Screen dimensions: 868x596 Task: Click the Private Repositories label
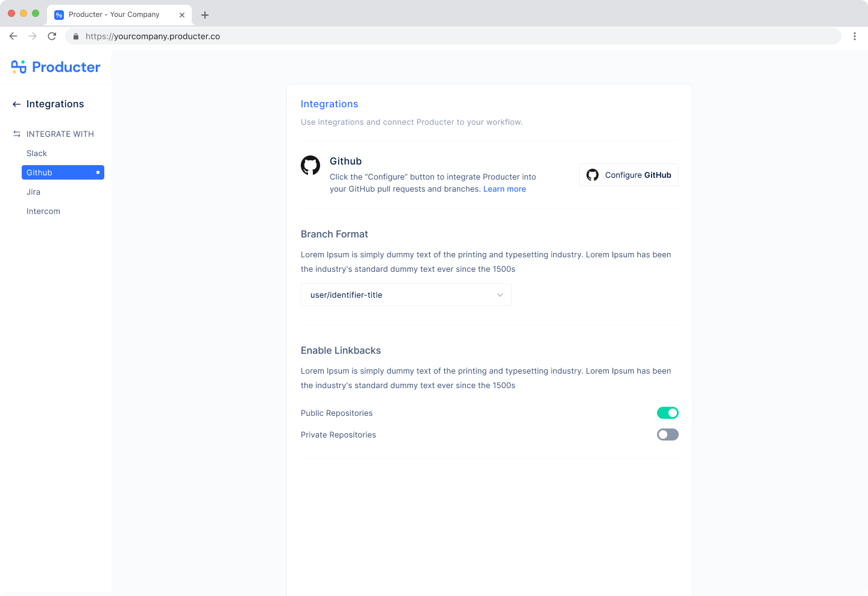(x=338, y=434)
